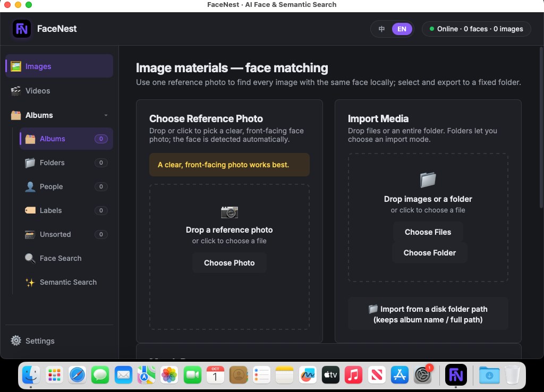544x392 pixels.
Task: Click the main content vertical scrollbar
Action: [541, 129]
